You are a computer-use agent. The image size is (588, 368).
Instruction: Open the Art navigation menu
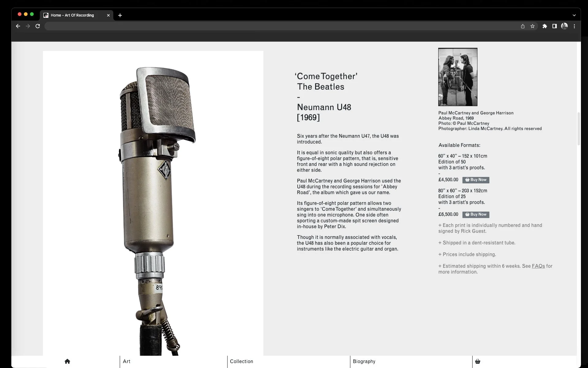point(127,361)
